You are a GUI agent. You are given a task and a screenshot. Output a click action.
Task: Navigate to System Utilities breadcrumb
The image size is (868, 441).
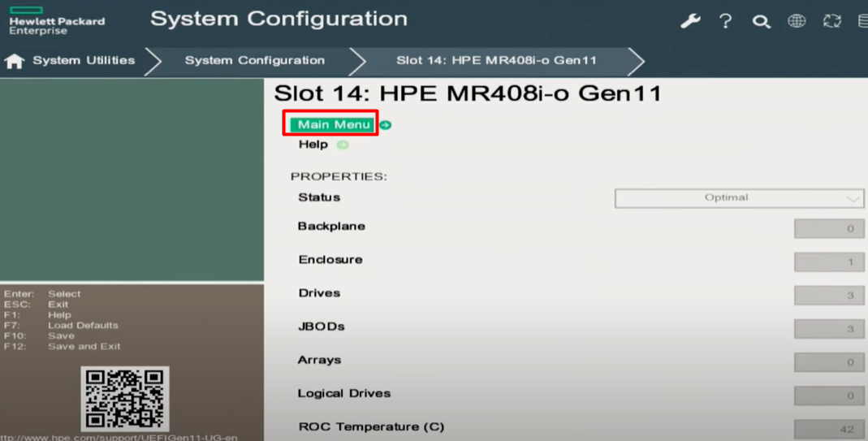[x=84, y=60]
